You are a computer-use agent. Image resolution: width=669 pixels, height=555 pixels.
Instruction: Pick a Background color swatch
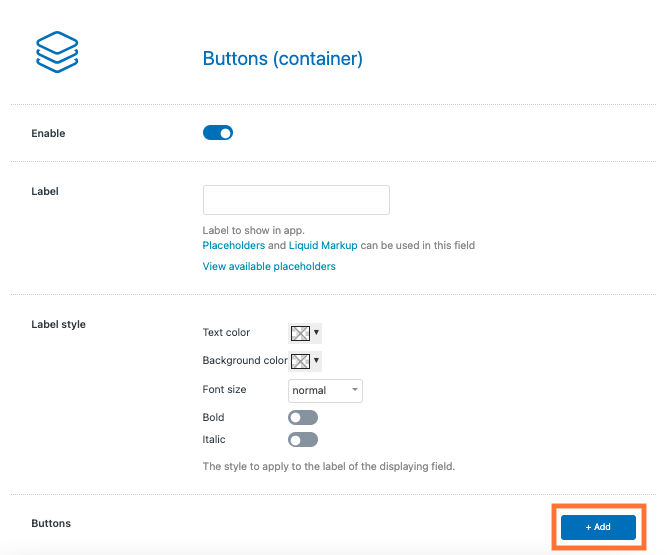[x=300, y=361]
